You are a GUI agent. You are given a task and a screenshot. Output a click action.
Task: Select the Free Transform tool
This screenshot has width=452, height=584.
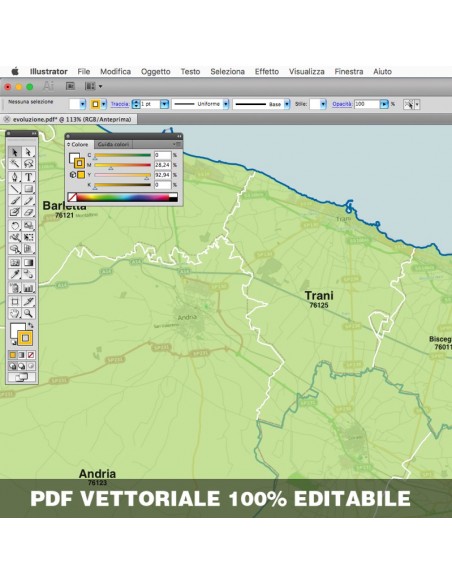pyautogui.click(x=28, y=237)
